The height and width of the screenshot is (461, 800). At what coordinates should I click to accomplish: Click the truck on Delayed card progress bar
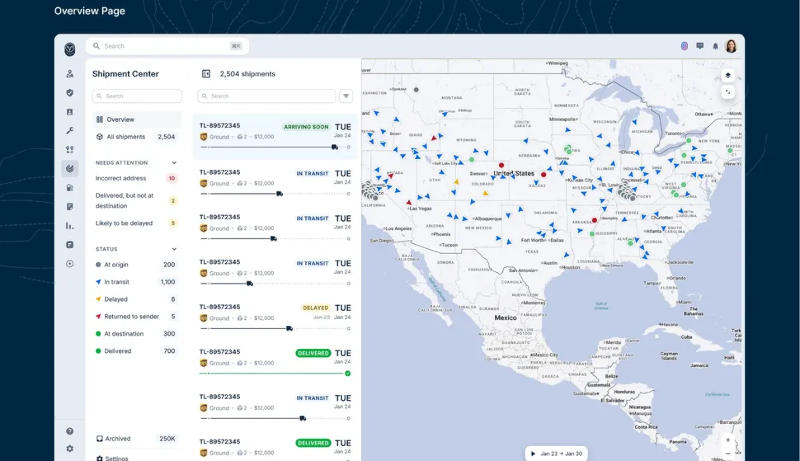click(x=289, y=328)
